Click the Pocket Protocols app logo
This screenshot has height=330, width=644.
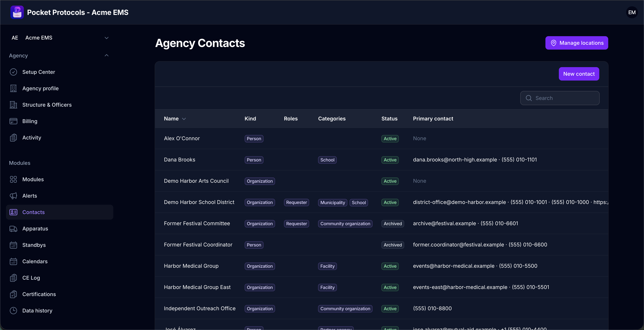point(17,12)
